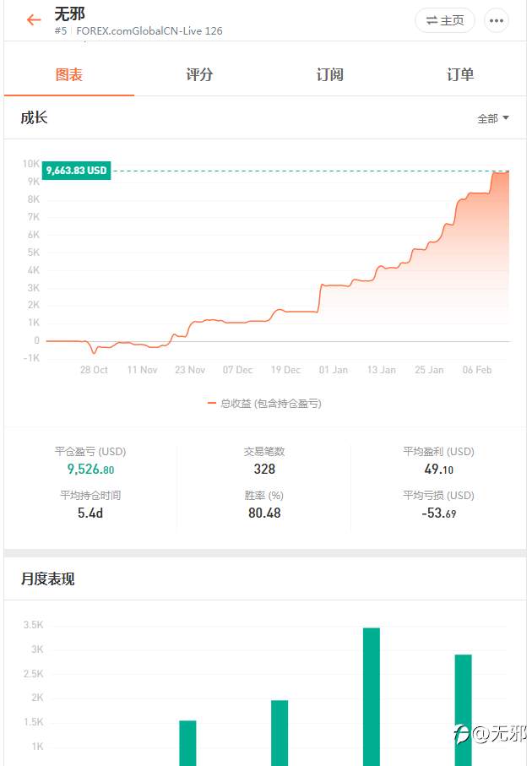
Task: Switch to the 评分 tab
Action: click(x=199, y=75)
